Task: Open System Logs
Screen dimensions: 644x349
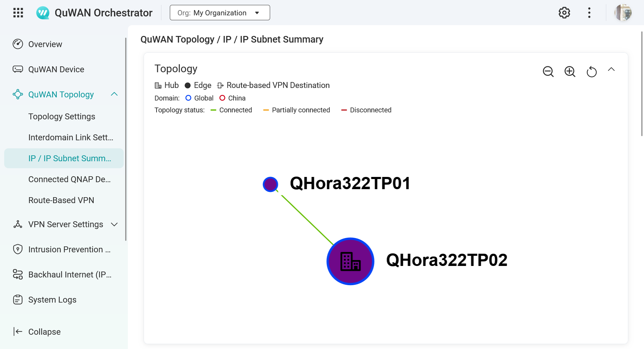Action: tap(52, 300)
